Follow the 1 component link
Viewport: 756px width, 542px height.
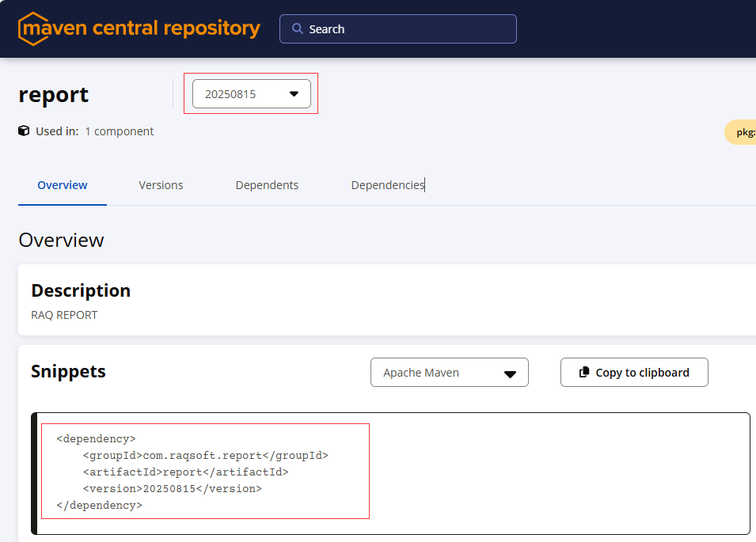(120, 131)
